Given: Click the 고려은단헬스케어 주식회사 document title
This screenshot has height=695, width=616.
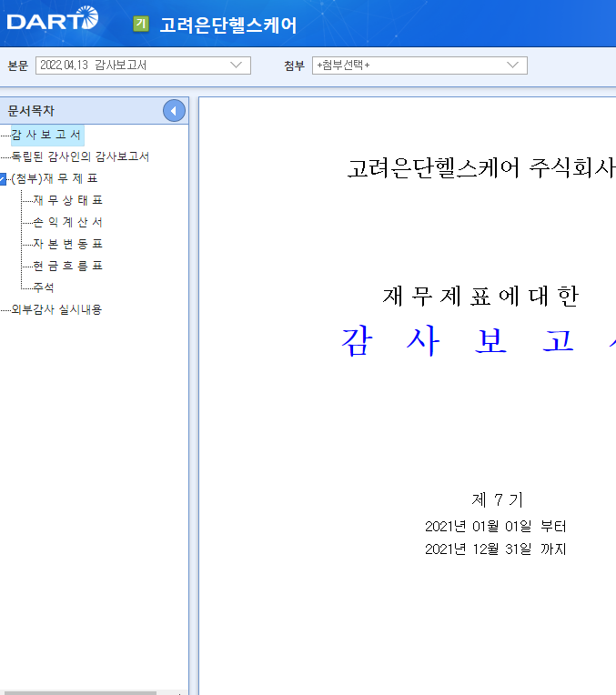Looking at the screenshot, I should (481, 168).
